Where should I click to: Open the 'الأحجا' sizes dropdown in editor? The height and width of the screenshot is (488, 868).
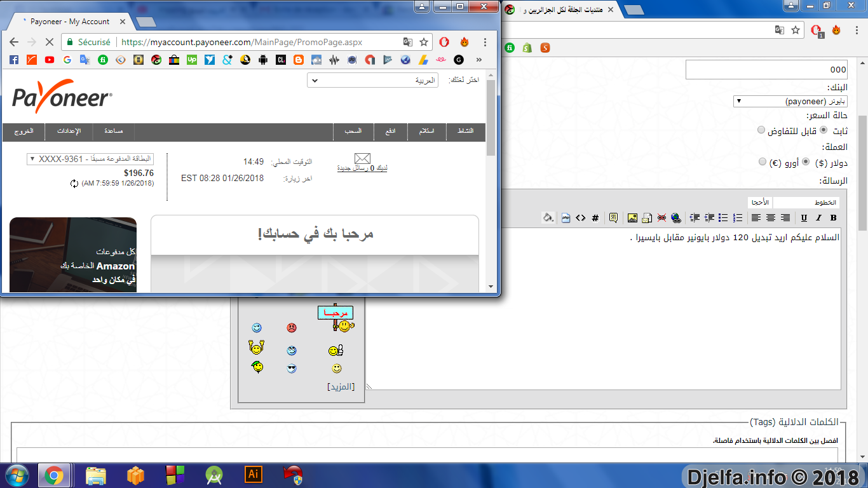759,202
